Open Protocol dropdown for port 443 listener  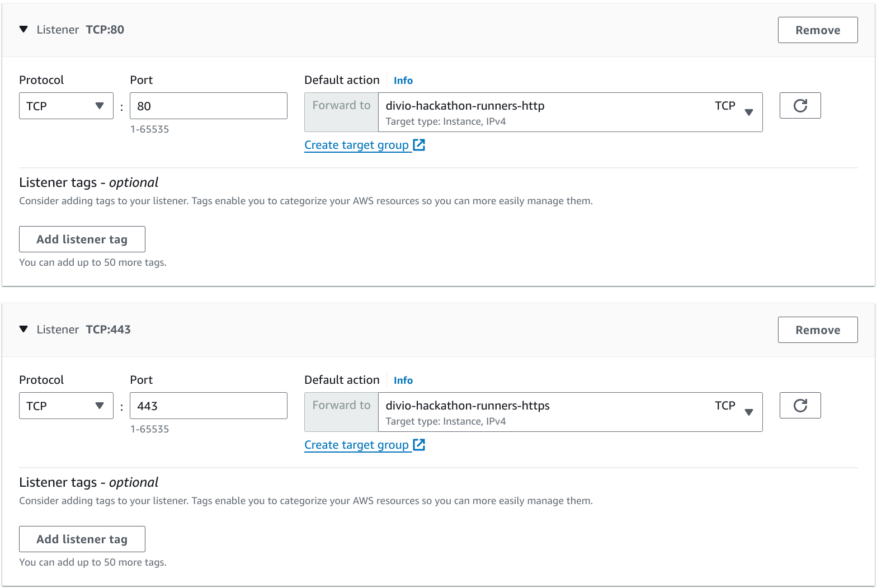point(66,406)
